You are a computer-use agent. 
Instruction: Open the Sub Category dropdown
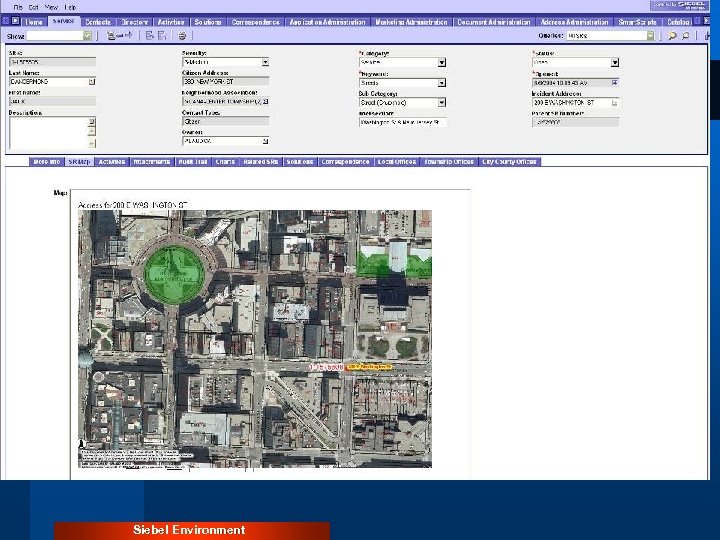[442, 102]
